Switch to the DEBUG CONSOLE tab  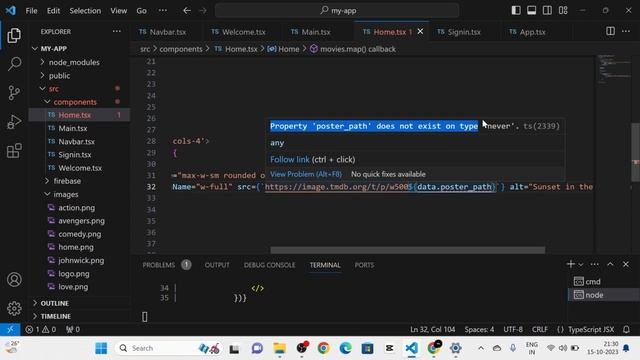point(269,265)
